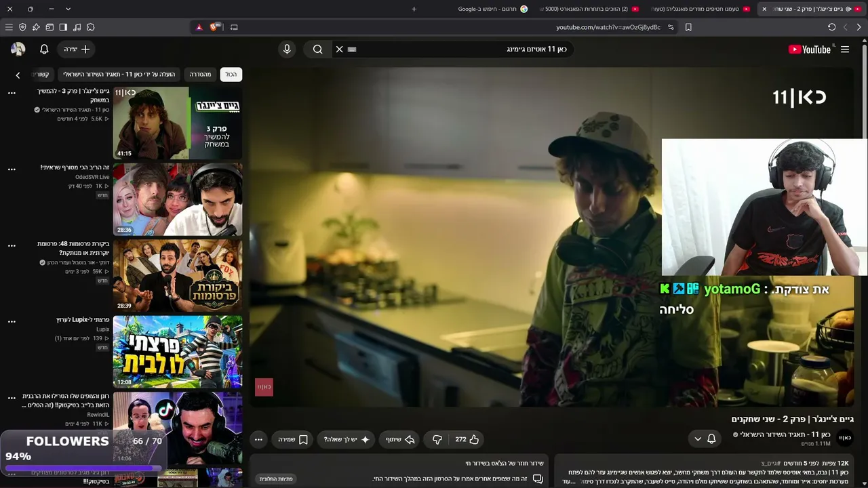Open the Brave Shields lion icon

pyautogui.click(x=214, y=27)
